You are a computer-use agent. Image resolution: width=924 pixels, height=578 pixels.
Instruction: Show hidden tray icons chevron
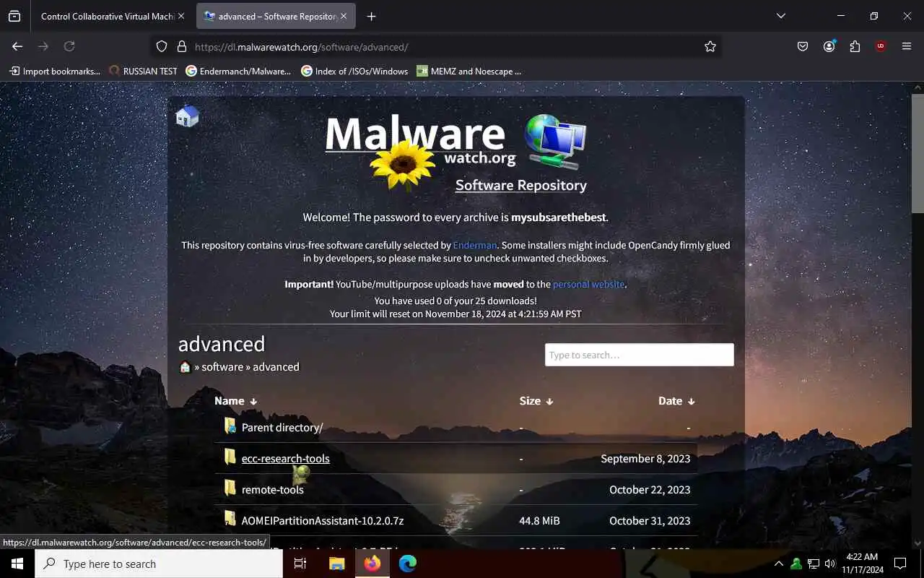pyautogui.click(x=778, y=564)
